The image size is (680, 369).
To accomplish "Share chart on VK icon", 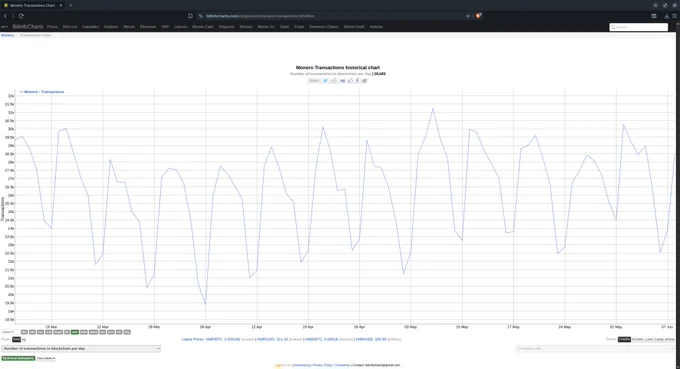I will pos(342,81).
